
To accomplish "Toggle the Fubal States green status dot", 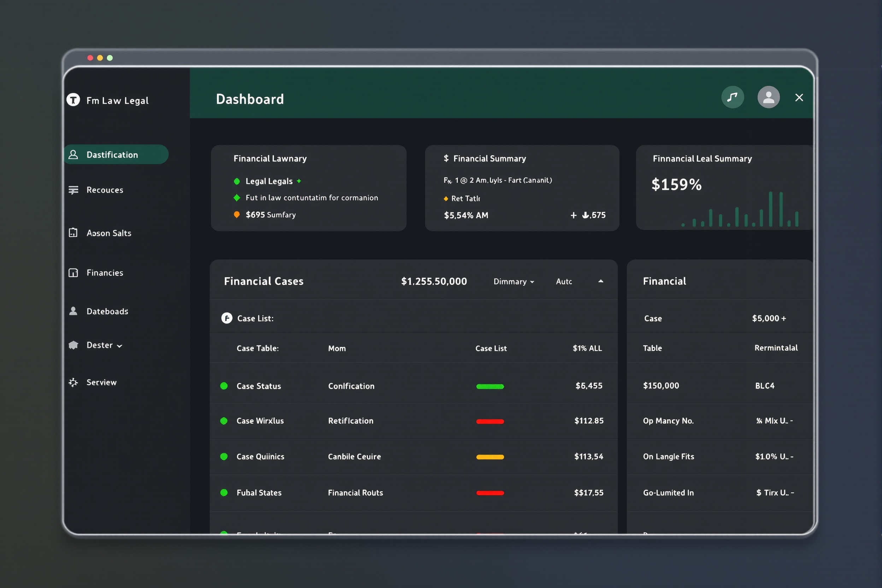I will tap(224, 492).
